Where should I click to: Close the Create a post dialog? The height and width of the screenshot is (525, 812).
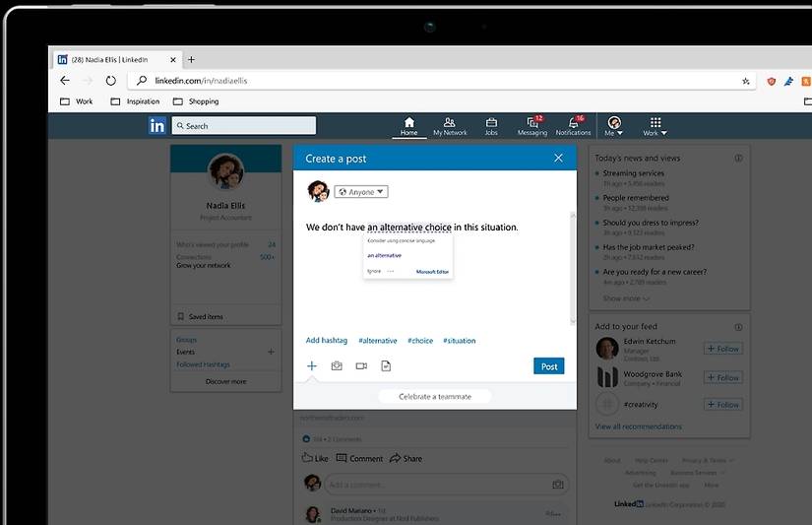(x=558, y=158)
